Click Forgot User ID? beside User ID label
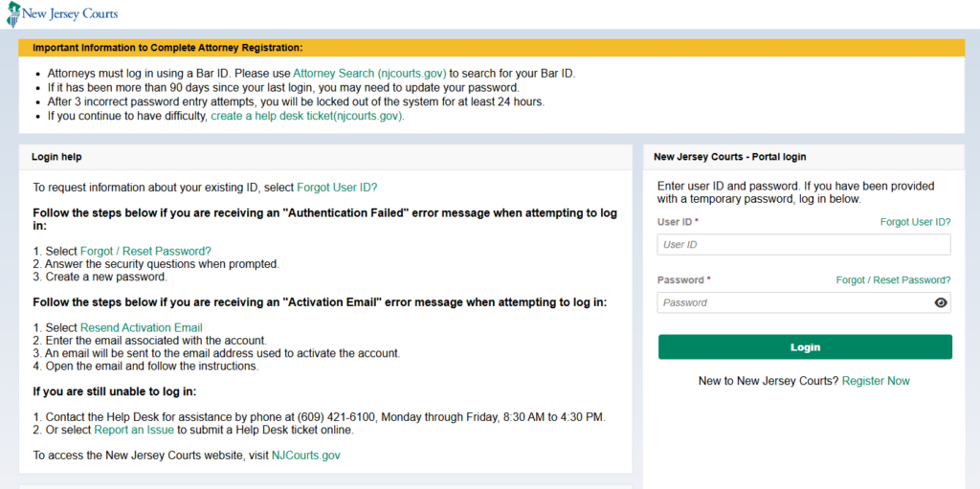Screen dimensions: 980x489 point(915,222)
